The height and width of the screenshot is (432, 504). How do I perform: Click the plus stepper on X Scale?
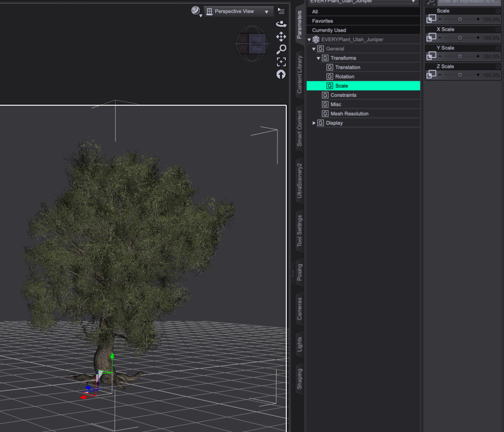(x=478, y=38)
